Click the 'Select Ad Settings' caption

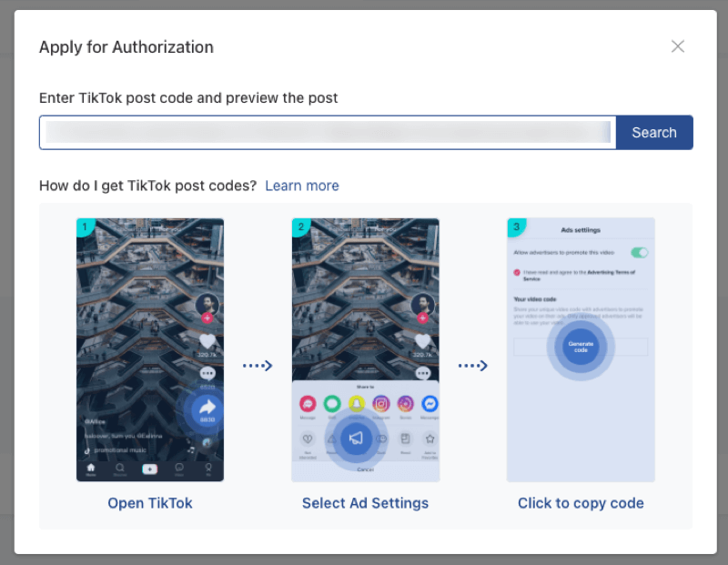[366, 503]
